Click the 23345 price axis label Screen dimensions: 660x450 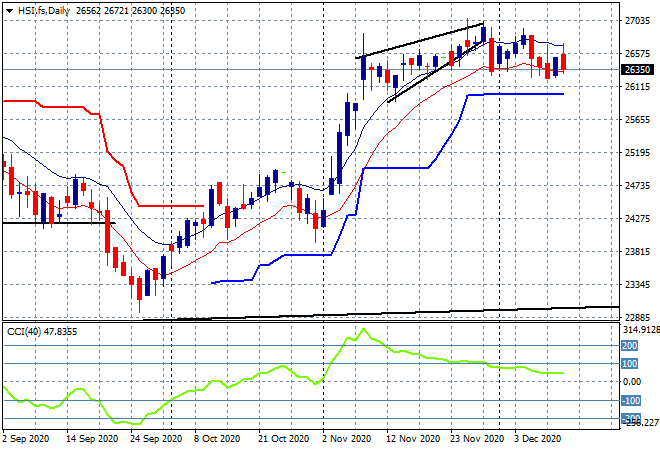pos(637,285)
